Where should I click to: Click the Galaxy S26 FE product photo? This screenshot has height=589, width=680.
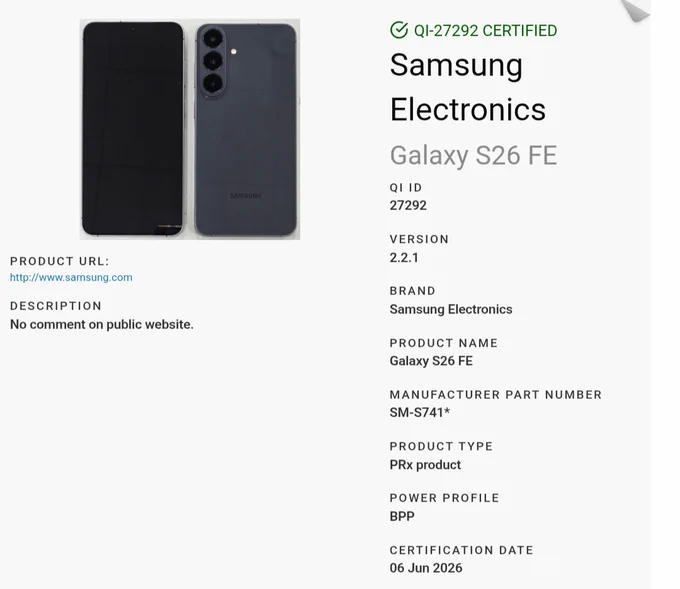[190, 129]
